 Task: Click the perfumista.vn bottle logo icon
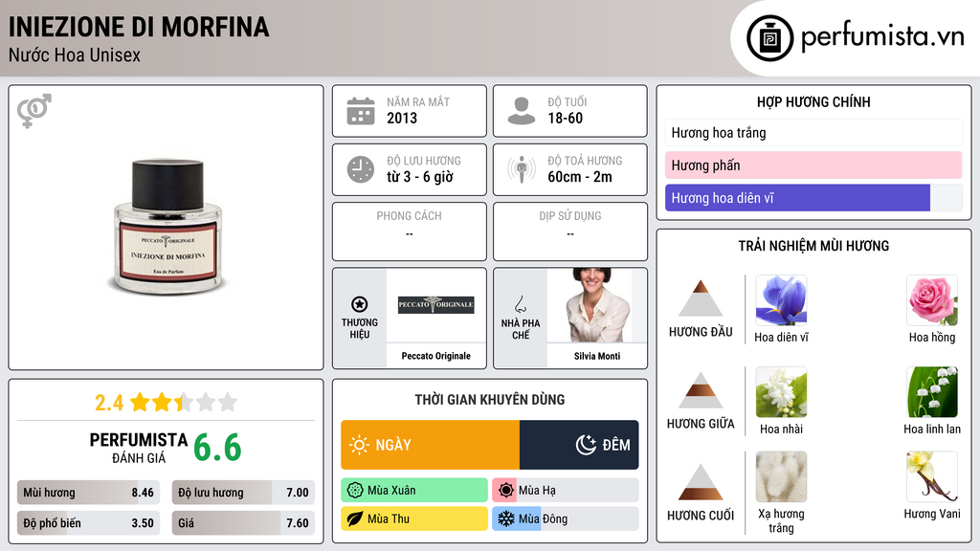pos(770,38)
